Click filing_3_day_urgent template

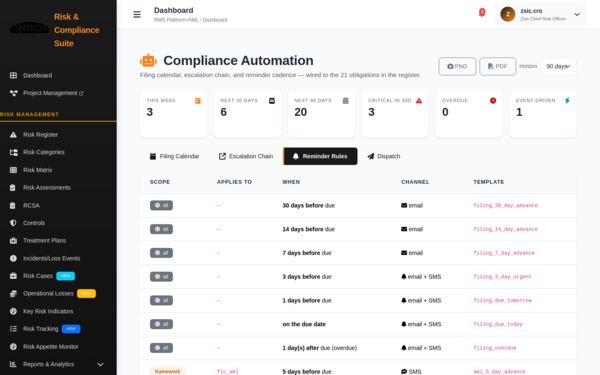[x=502, y=277]
